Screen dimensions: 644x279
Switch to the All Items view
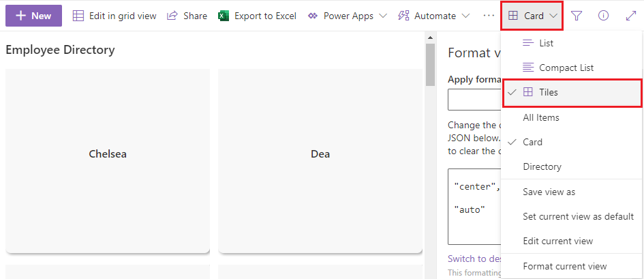coord(571,117)
